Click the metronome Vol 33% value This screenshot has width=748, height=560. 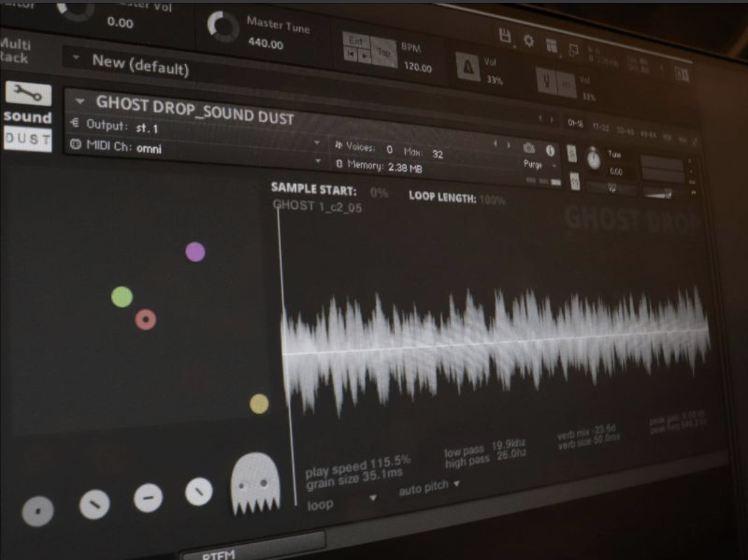click(x=494, y=80)
